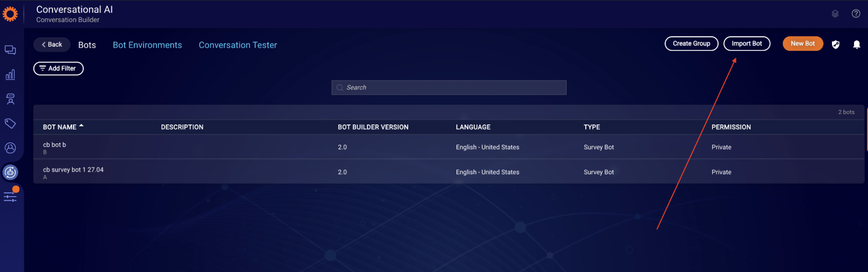Open the help question mark icon
Screen dimensions: 868x272
click(x=856, y=13)
